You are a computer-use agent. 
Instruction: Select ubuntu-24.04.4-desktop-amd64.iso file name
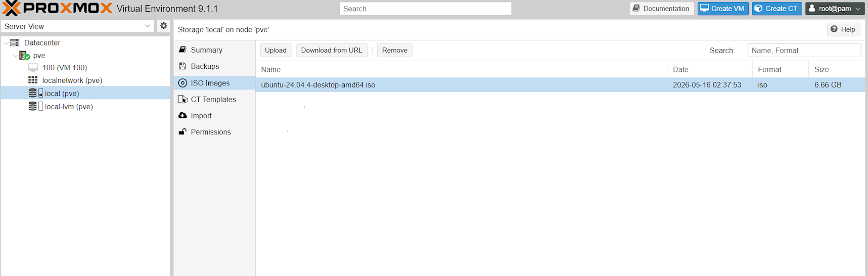point(318,85)
